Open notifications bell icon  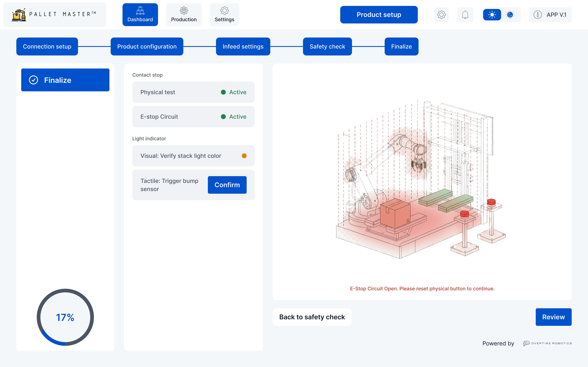click(465, 15)
